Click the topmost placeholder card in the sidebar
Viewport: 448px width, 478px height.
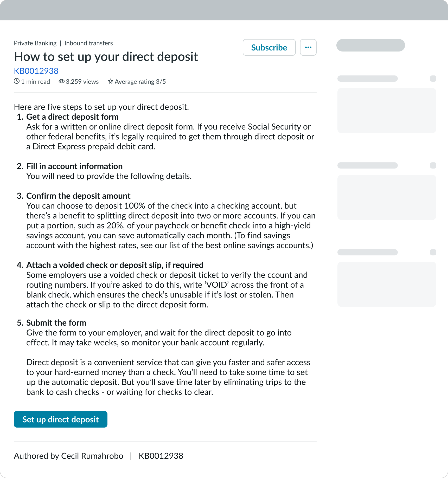pos(387,111)
